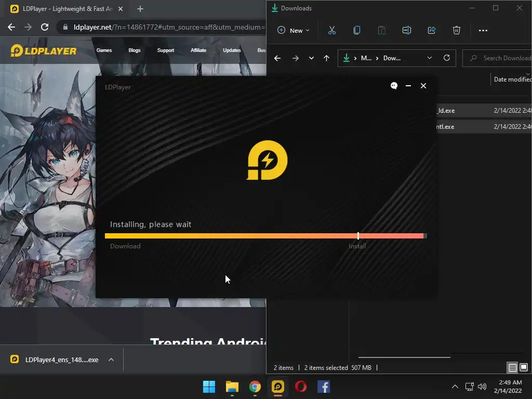This screenshot has width=532, height=399.
Task: Click the Rename icon in File Explorer
Action: [x=406, y=31]
